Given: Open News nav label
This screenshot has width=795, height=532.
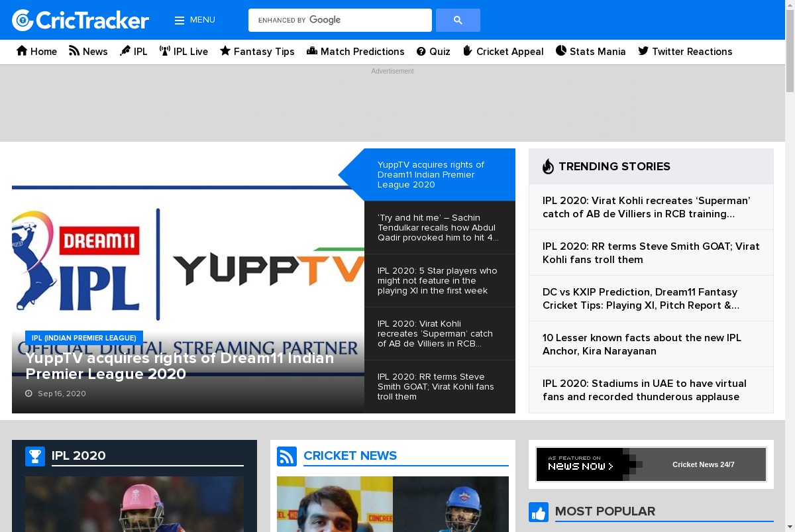Looking at the screenshot, I should click(x=95, y=52).
